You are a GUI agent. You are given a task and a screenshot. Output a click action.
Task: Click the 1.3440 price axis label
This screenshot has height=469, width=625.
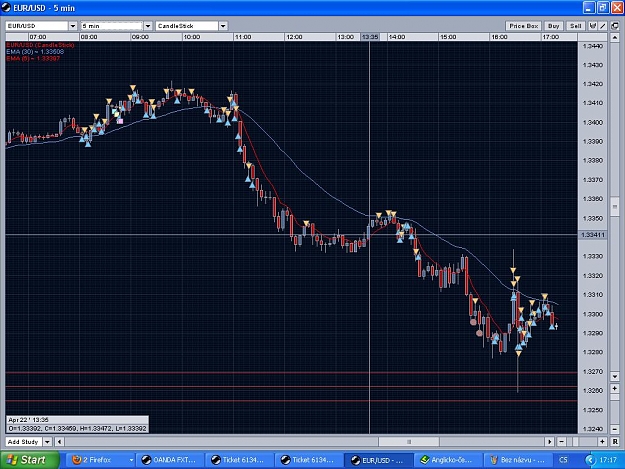pos(593,46)
